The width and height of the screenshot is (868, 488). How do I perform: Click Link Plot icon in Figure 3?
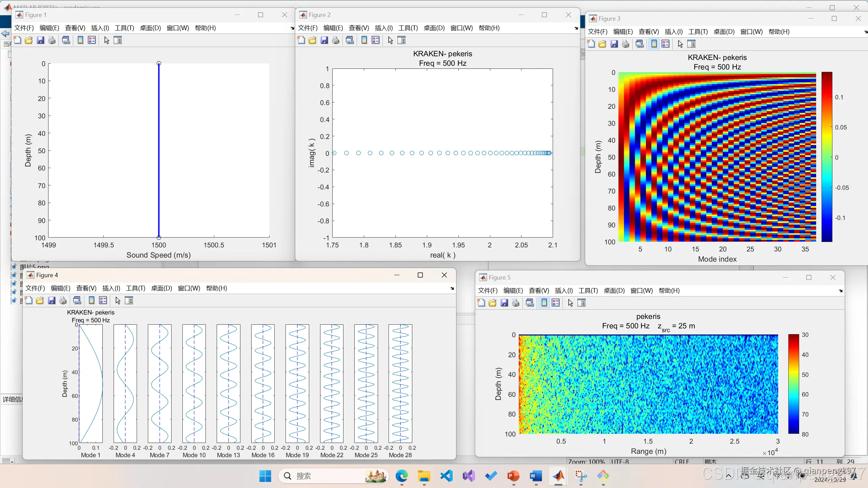pos(640,44)
